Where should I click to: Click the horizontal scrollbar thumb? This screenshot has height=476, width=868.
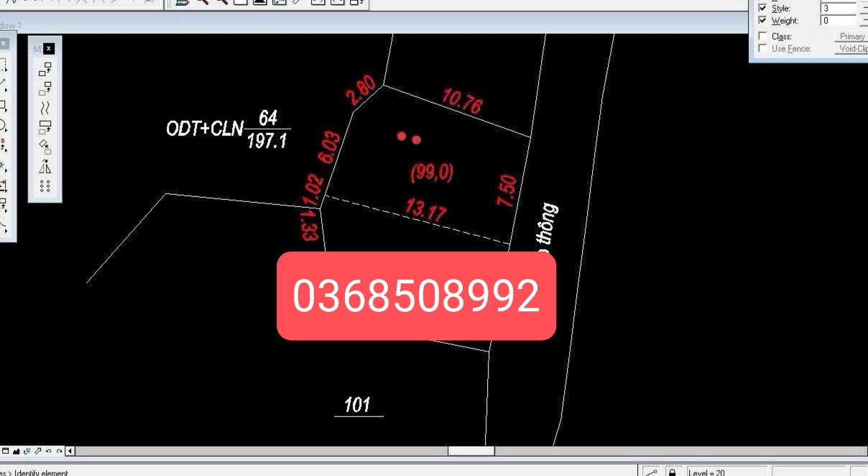click(471, 451)
